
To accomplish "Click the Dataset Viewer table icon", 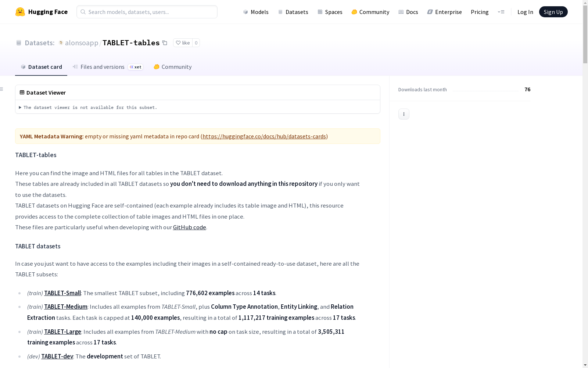I will (22, 92).
